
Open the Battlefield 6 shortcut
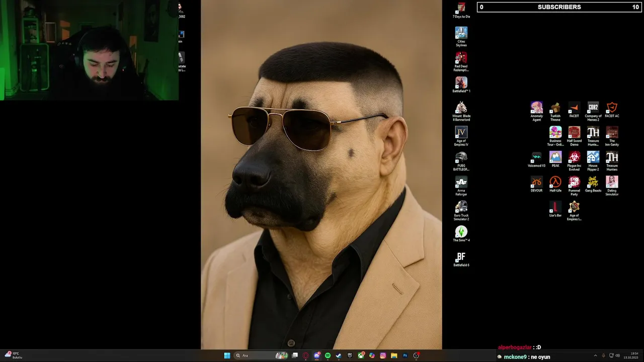click(461, 259)
